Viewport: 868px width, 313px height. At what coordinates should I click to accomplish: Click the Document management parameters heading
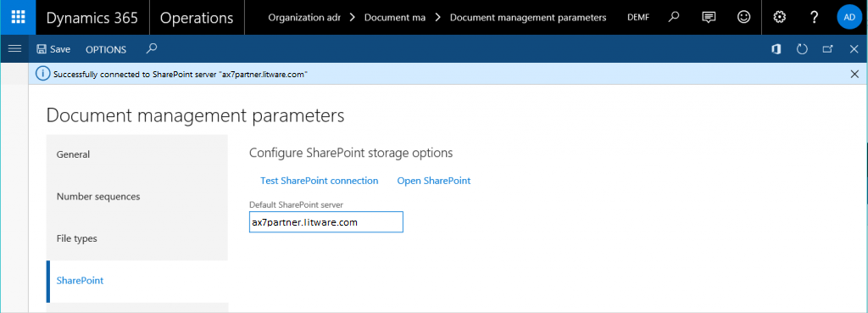pyautogui.click(x=196, y=115)
